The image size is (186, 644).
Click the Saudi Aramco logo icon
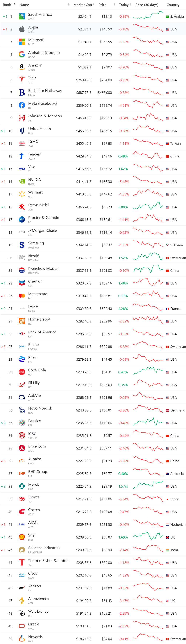click(22, 16)
